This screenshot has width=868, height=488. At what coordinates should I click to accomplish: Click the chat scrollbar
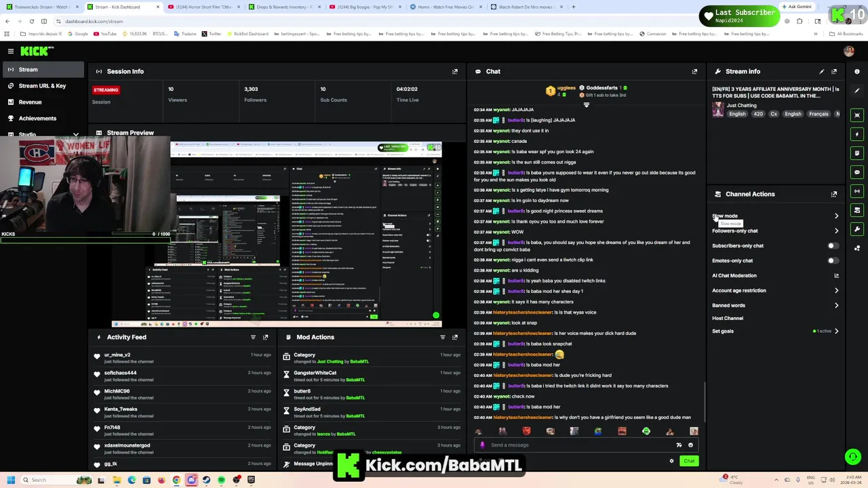(704, 401)
